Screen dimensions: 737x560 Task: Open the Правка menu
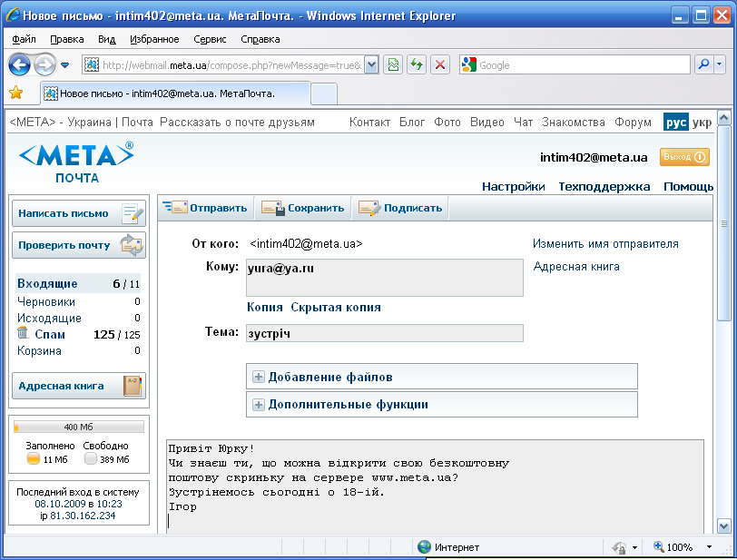pos(67,40)
